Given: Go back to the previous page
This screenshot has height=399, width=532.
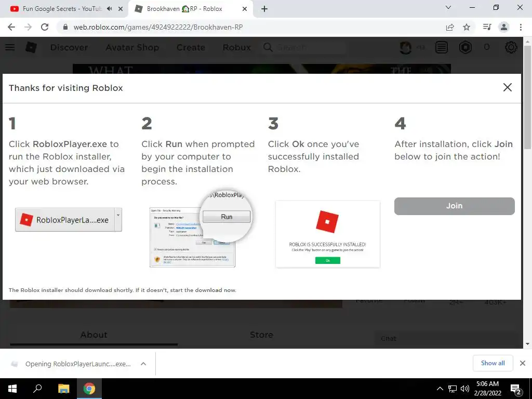Looking at the screenshot, I should point(11,27).
